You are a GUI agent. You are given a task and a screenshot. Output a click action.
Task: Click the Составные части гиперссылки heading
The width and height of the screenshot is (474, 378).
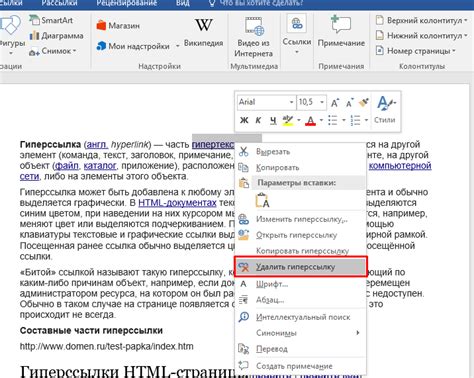coord(91,331)
